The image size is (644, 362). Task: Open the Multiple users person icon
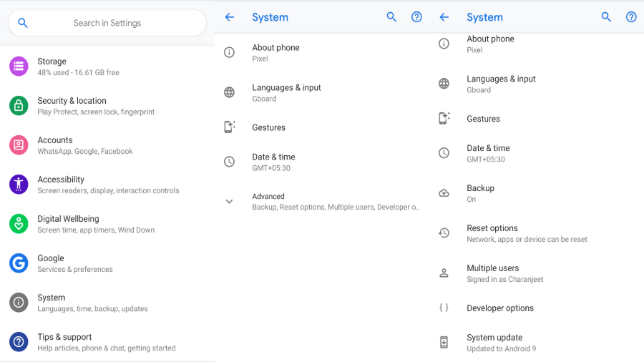coord(444,273)
